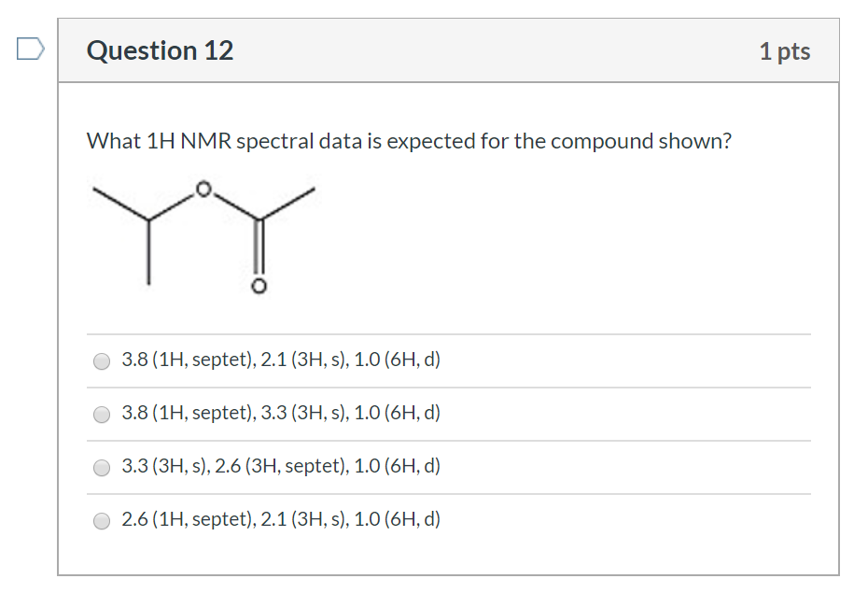Click the 'Question 12' header text
The height and width of the screenshot is (607, 868).
[x=160, y=50]
